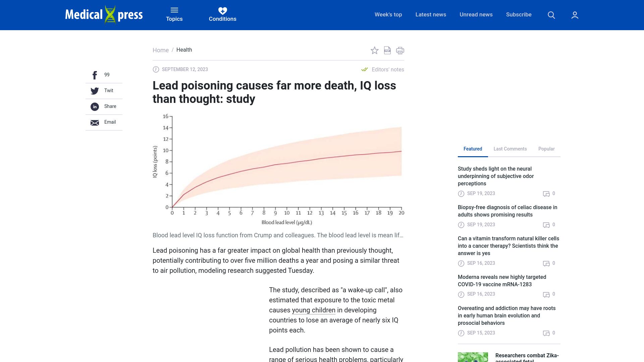Open article on biopsy-free celiac disease diagnosis

click(507, 211)
